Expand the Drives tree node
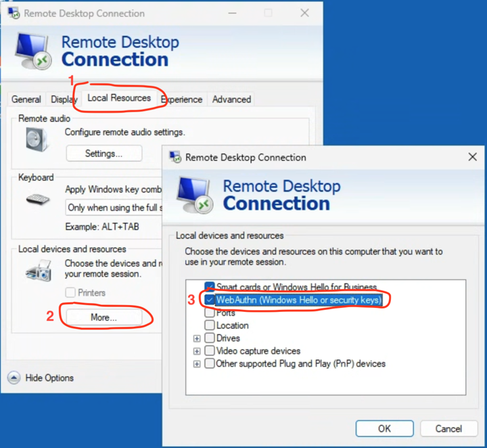Image resolution: width=487 pixels, height=448 pixels. tap(197, 338)
